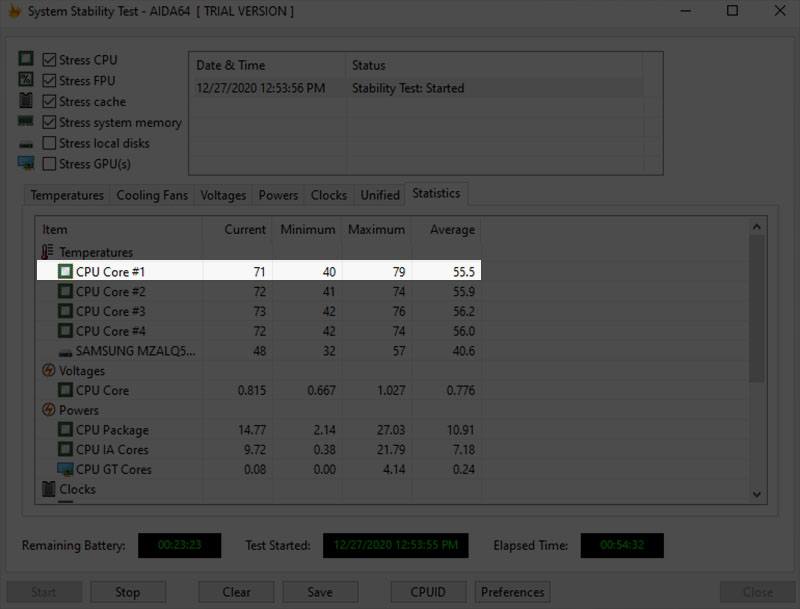Click the chip icon beside CPU Package
This screenshot has width=800, height=609.
65,429
